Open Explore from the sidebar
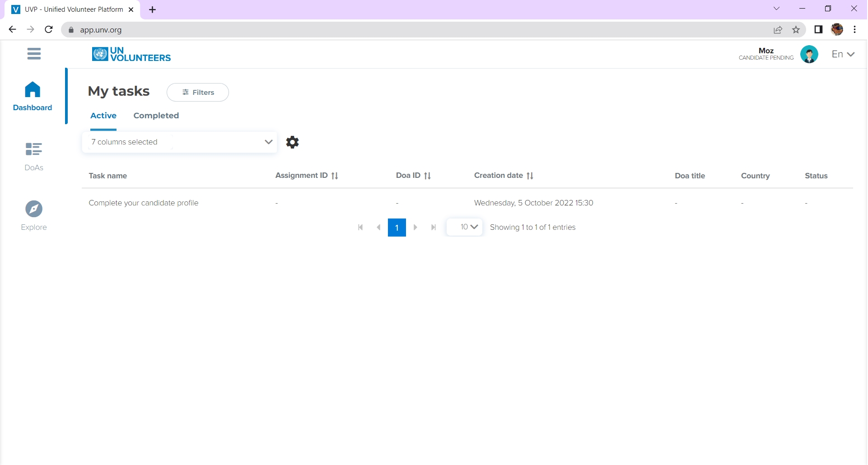The height and width of the screenshot is (465, 868). coord(33,215)
